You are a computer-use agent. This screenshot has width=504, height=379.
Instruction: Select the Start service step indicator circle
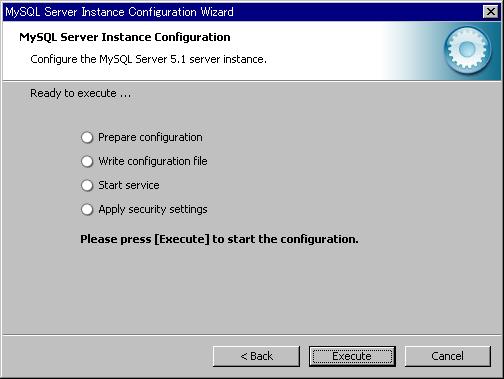tap(87, 185)
